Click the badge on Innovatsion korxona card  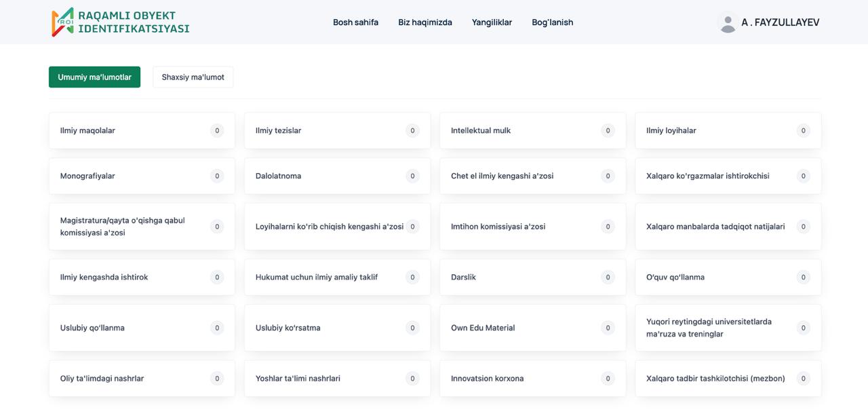point(608,378)
